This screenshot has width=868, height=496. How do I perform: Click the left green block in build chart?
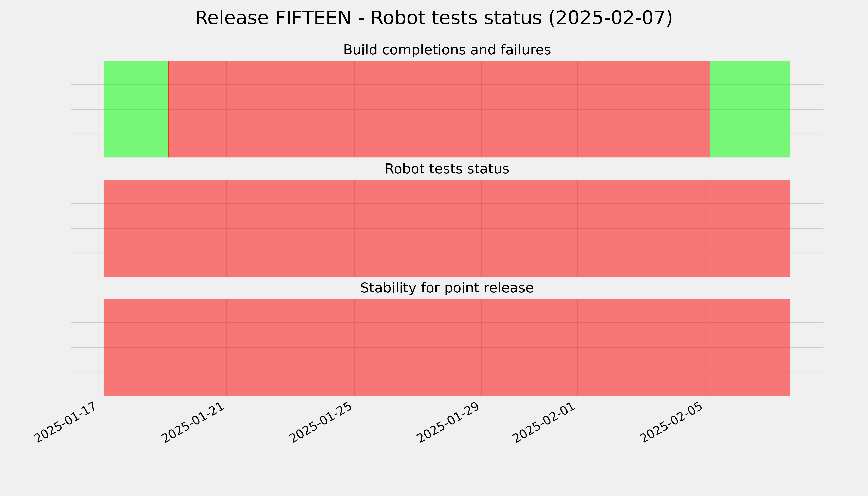pos(136,109)
